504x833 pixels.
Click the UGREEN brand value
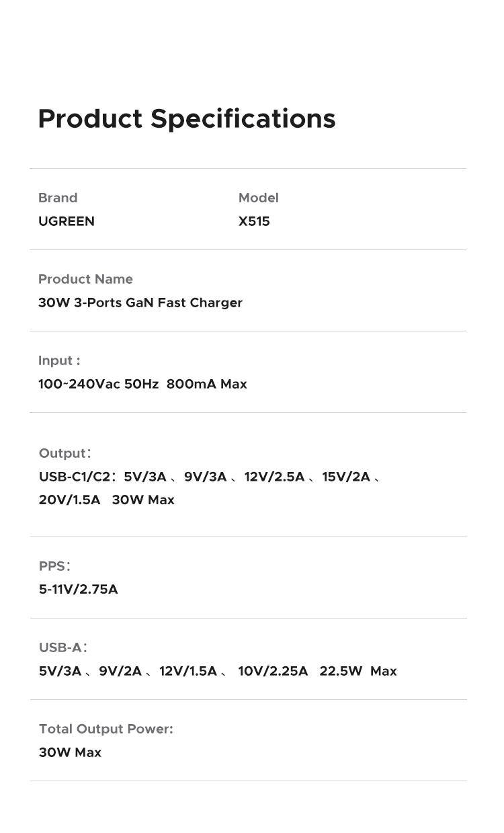(67, 221)
